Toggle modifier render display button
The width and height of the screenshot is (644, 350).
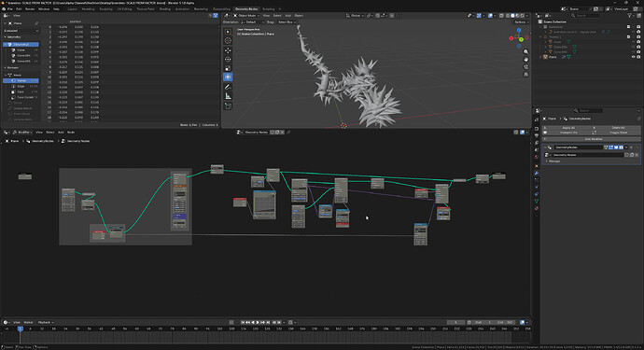tap(621, 147)
